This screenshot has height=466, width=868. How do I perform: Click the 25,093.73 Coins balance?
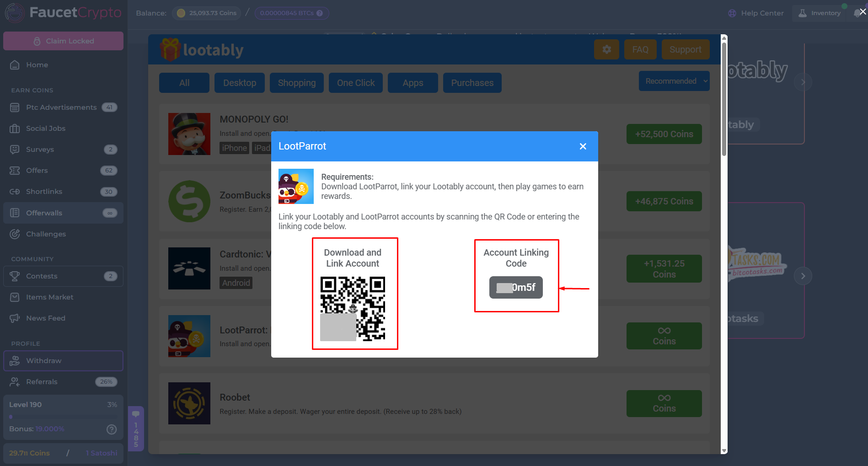point(207,13)
